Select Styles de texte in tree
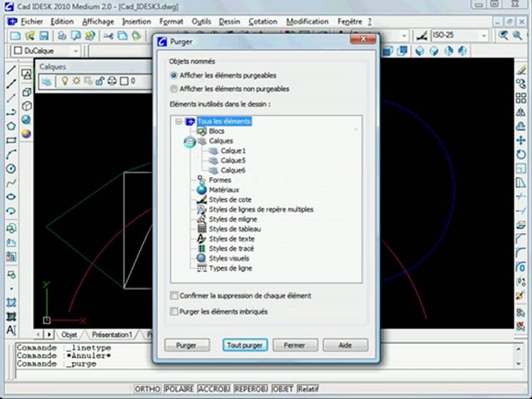The width and height of the screenshot is (532, 399). point(232,239)
